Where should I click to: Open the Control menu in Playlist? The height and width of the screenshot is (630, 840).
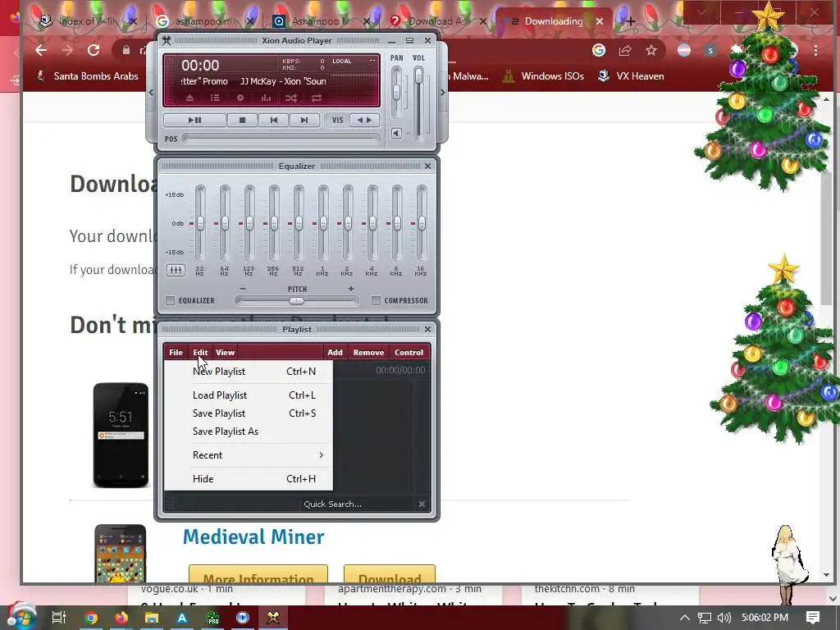(x=409, y=353)
